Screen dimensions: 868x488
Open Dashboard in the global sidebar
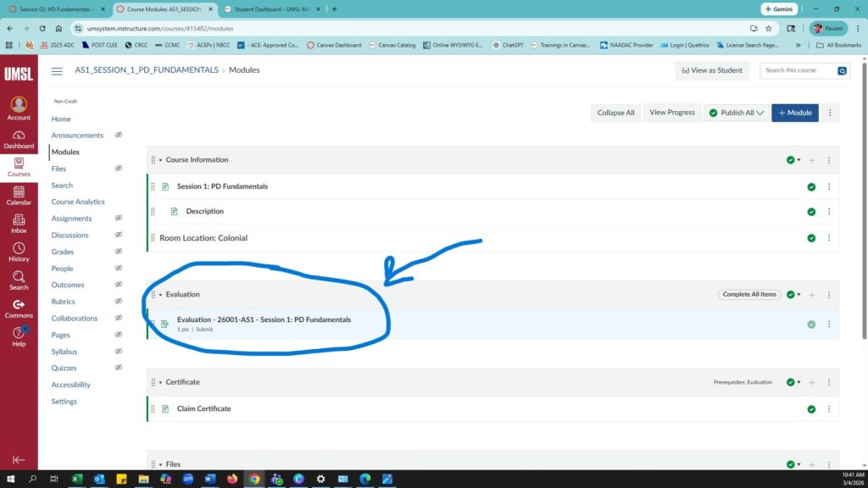(19, 140)
